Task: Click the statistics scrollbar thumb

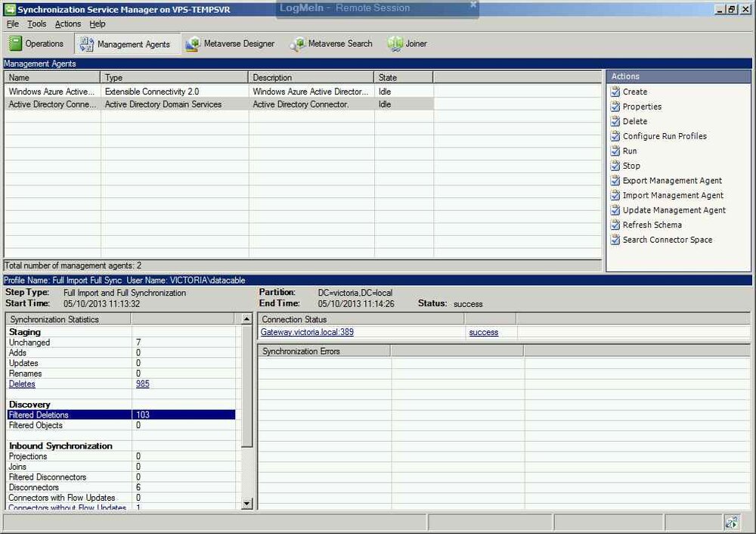Action: [246, 387]
